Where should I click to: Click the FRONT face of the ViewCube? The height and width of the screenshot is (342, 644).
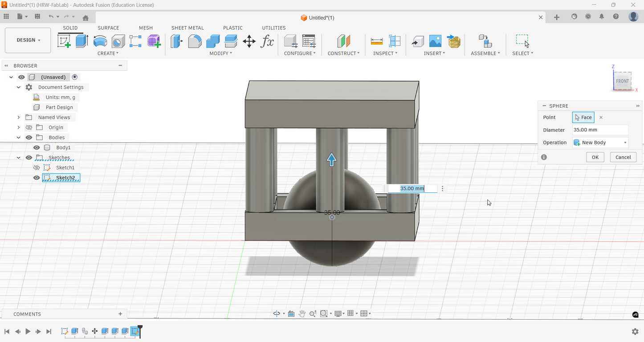(x=622, y=81)
